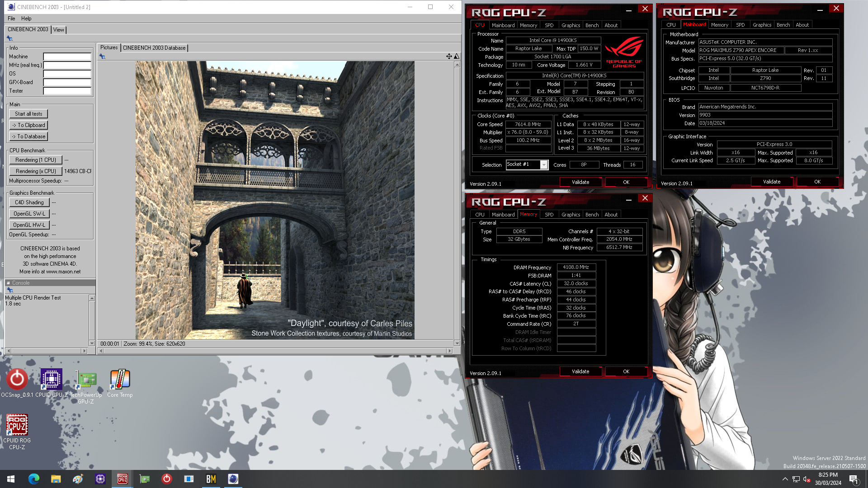The height and width of the screenshot is (488, 868).
Task: Click the To Database button
Action: pos(28,136)
